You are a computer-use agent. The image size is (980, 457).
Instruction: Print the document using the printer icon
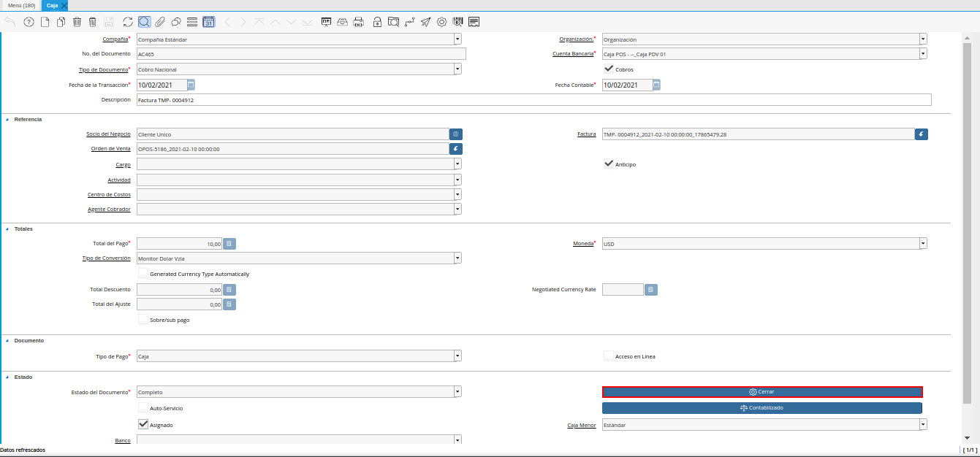(x=358, y=22)
